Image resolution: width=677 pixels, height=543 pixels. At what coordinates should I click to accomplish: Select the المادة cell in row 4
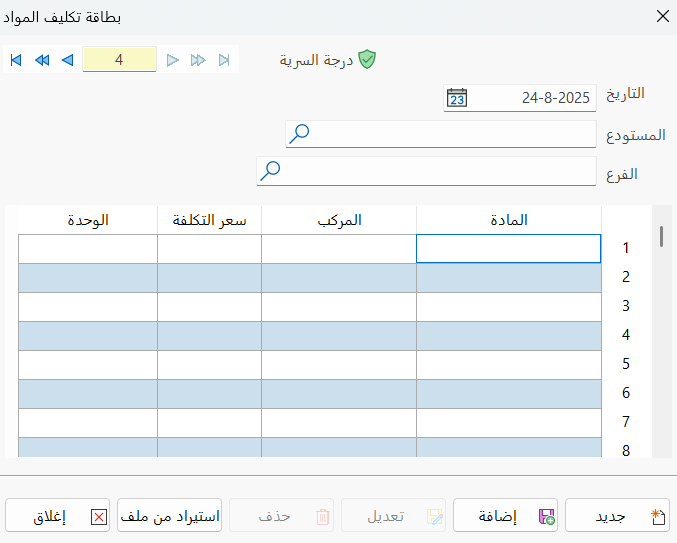pos(509,336)
